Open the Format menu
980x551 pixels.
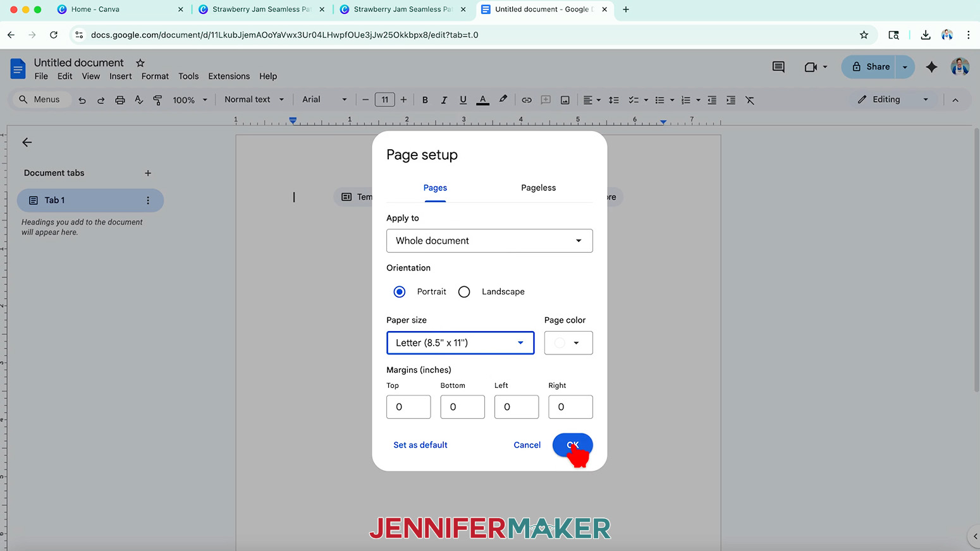[x=155, y=76]
